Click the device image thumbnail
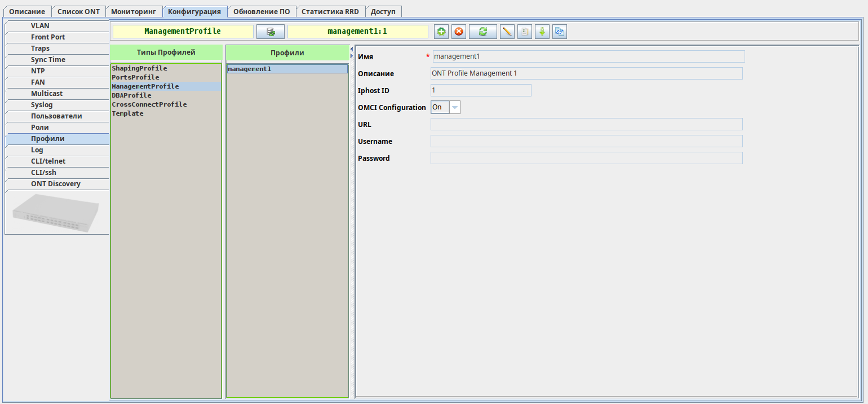The width and height of the screenshot is (868, 404). point(56,212)
